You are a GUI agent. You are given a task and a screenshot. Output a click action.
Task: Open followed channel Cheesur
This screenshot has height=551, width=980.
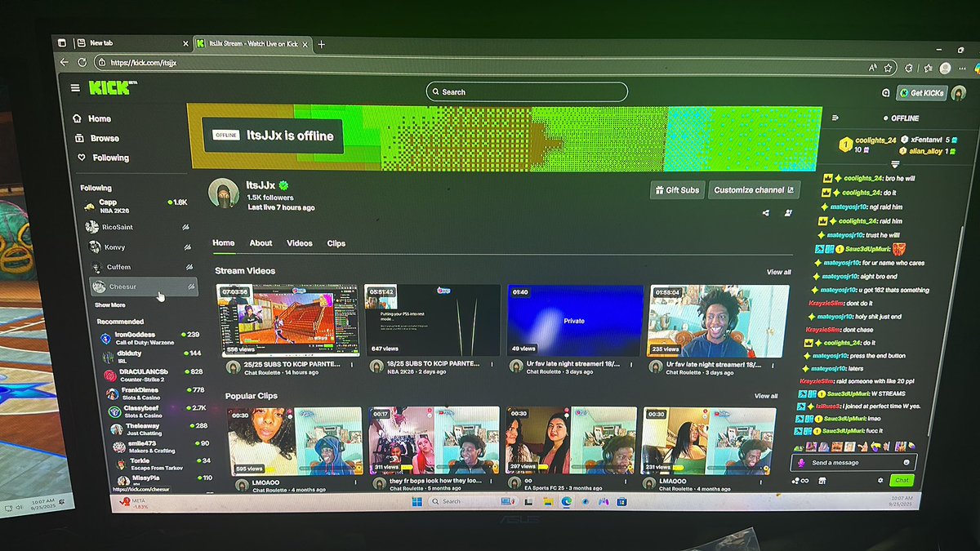[x=143, y=287]
